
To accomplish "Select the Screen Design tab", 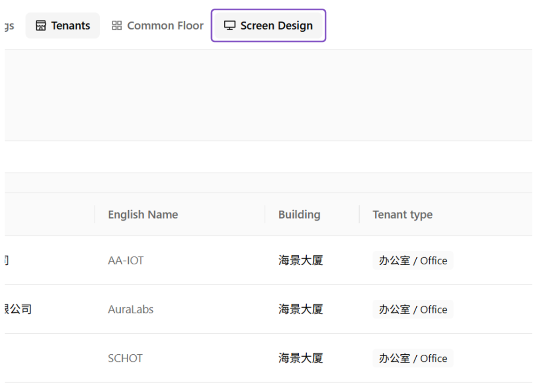I will point(268,26).
